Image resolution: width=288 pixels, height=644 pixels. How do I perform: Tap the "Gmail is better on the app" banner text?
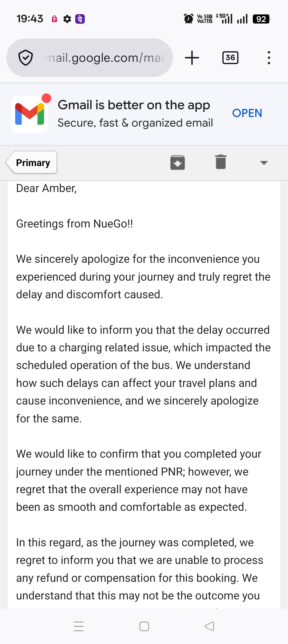coord(134,105)
